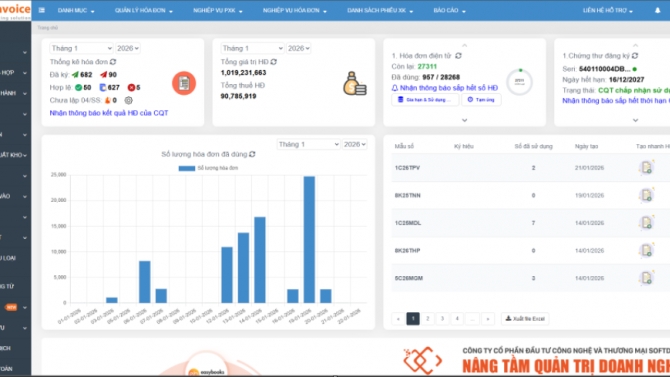Screen dimensions: 670x377
Task: Open BÁO CÁO menu
Action: [x=450, y=10]
